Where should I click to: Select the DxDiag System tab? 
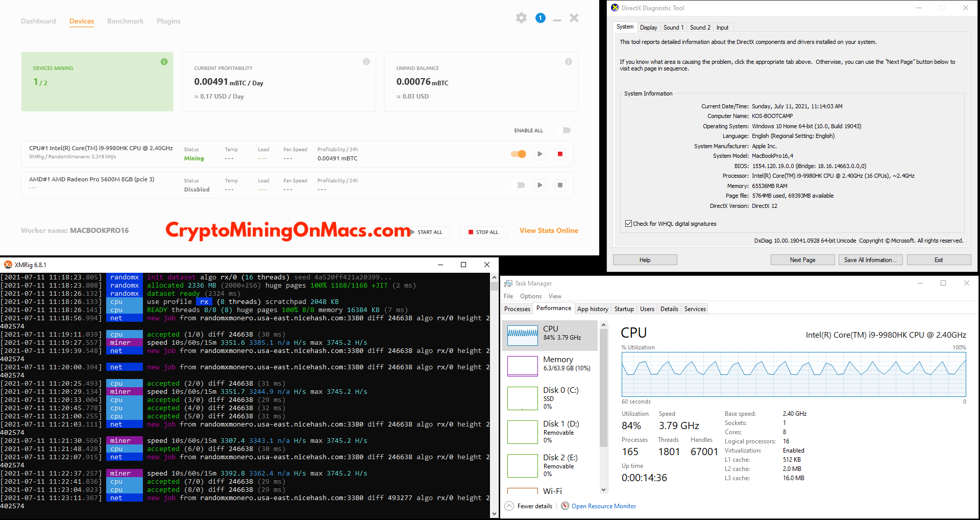tap(625, 27)
